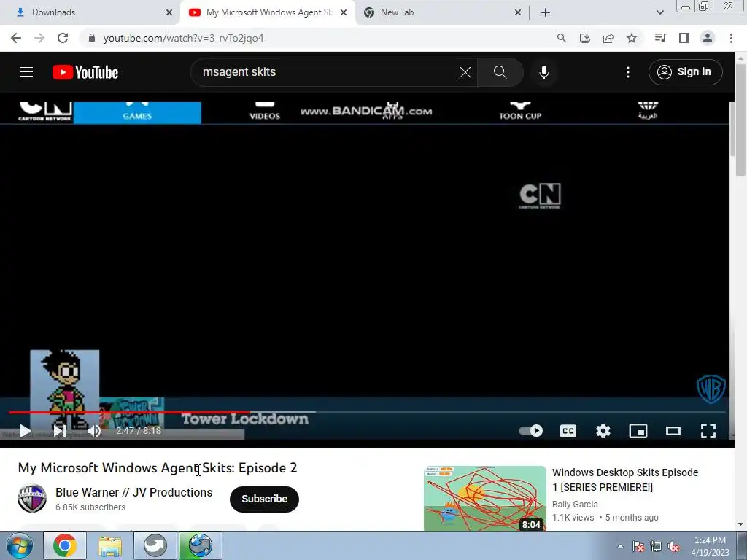The width and height of the screenshot is (747, 560).
Task: Open the Blue Warner channel avatar
Action: point(32,499)
